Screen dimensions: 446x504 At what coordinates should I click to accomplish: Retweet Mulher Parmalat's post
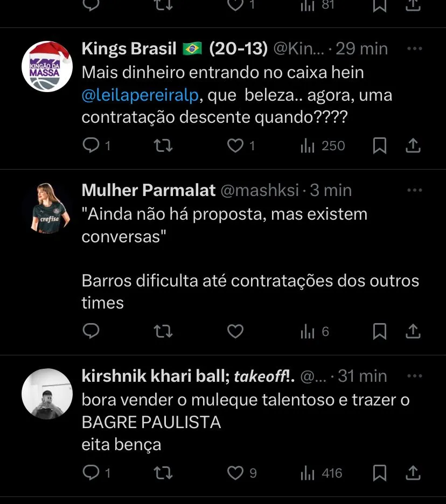[x=163, y=332]
